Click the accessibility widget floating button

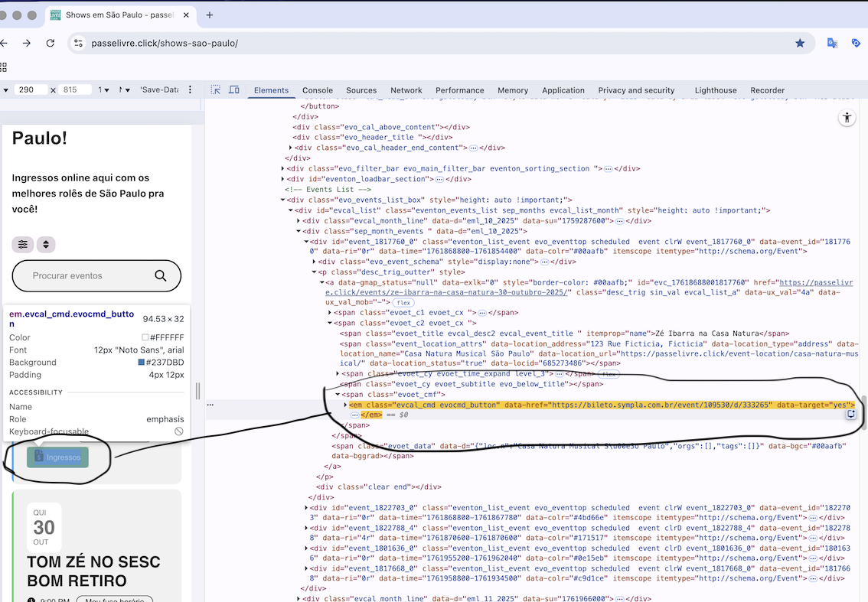click(846, 118)
